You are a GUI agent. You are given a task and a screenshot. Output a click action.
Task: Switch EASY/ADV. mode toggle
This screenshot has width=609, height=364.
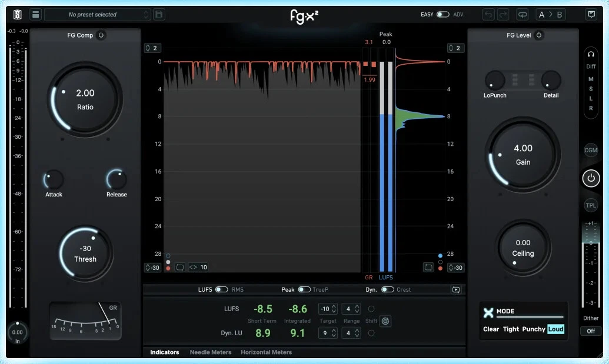[x=442, y=14]
